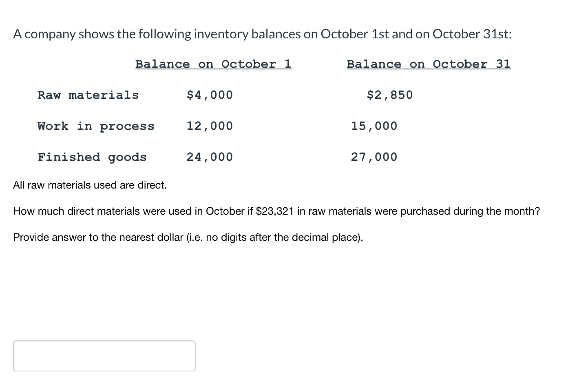Click the "Raw materials" row label

click(x=88, y=95)
